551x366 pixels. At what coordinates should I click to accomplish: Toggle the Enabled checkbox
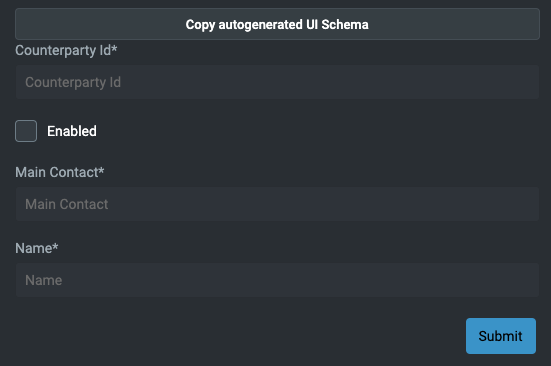pos(26,131)
